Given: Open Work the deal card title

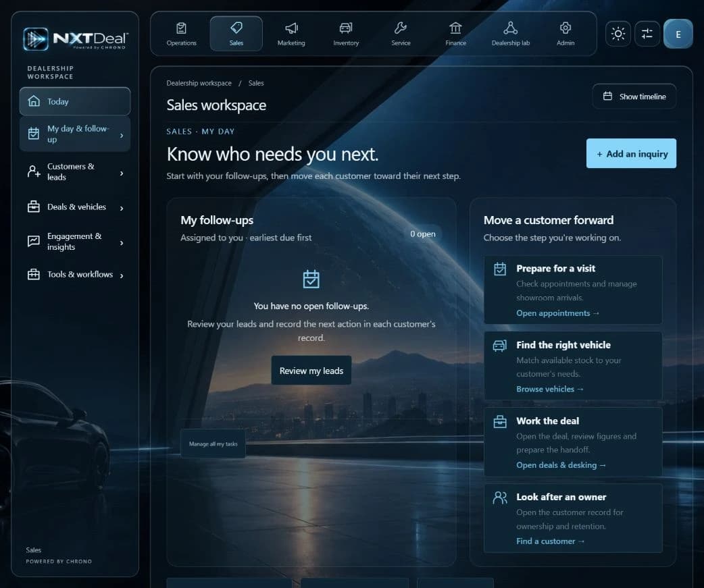Looking at the screenshot, I should tap(547, 421).
